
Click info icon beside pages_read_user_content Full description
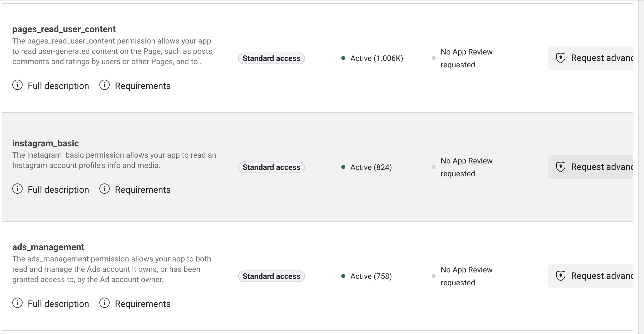click(17, 85)
